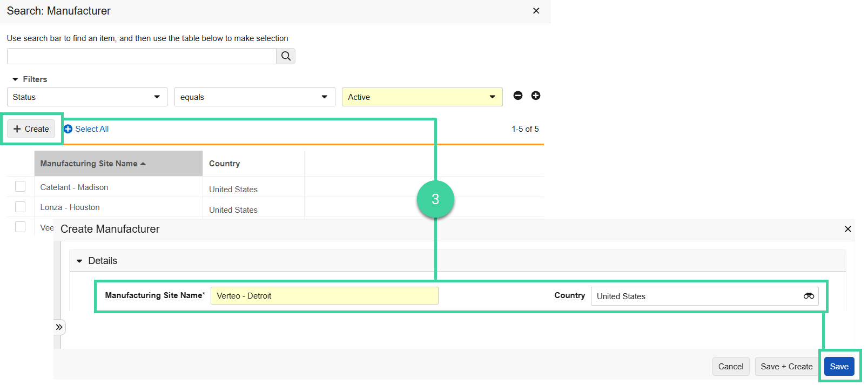Open the Status filter field dropdown
Viewport: 868px width, 385px height.
(87, 97)
